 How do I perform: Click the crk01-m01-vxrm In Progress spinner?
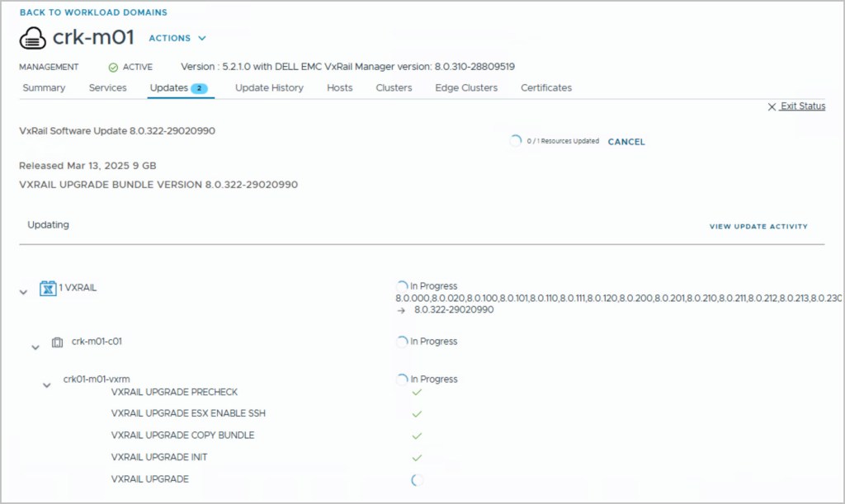(x=402, y=379)
